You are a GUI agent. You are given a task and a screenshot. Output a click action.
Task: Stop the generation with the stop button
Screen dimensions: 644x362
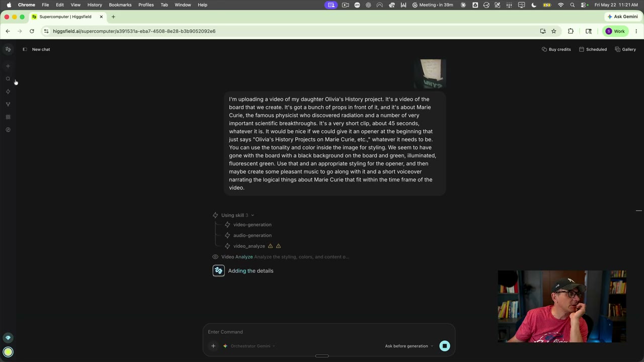pyautogui.click(x=445, y=346)
